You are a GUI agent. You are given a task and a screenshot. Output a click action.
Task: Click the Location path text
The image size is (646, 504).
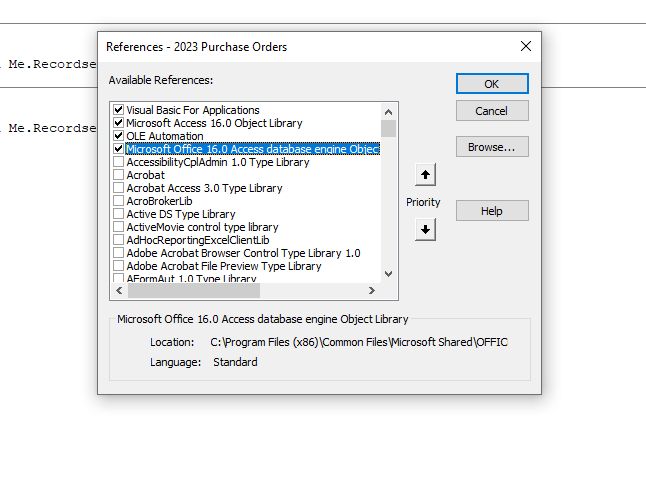[x=359, y=342]
